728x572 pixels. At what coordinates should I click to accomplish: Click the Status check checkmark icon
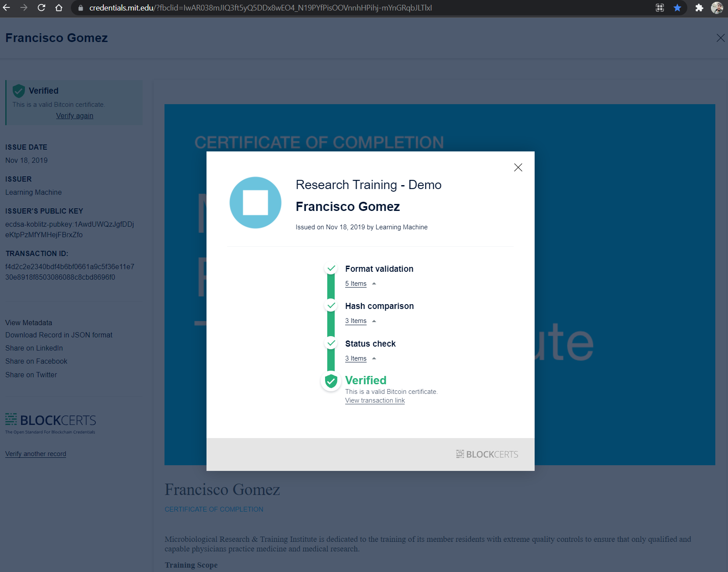pyautogui.click(x=331, y=343)
